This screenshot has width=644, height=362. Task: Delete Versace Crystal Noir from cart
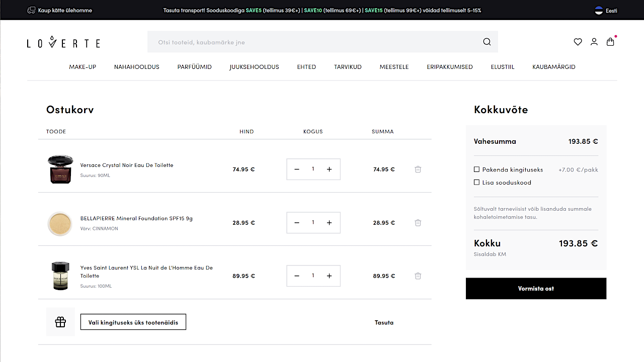[418, 169]
